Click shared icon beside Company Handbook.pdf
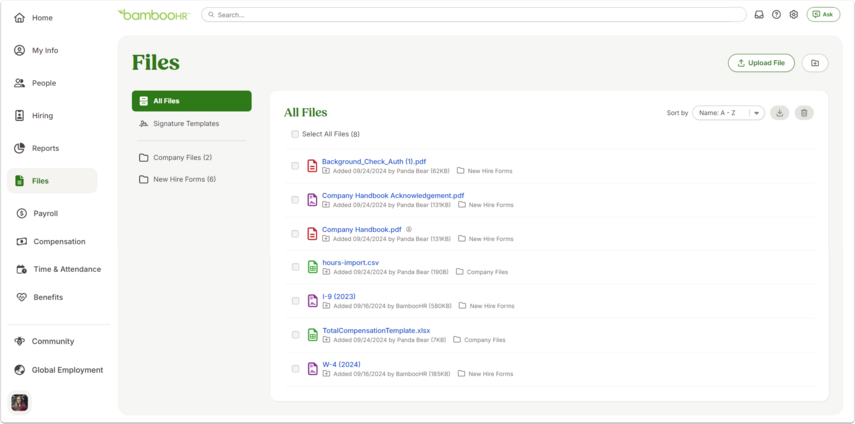 pyautogui.click(x=409, y=229)
